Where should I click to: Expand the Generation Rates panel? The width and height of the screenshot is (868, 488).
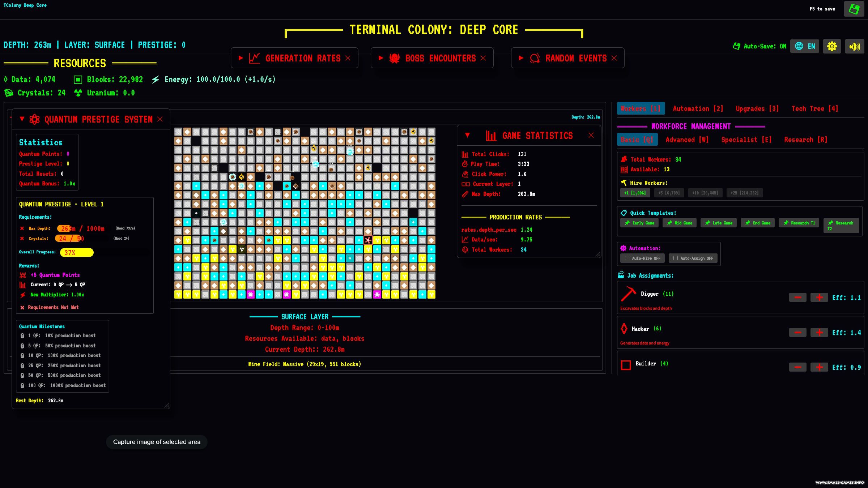(x=241, y=58)
